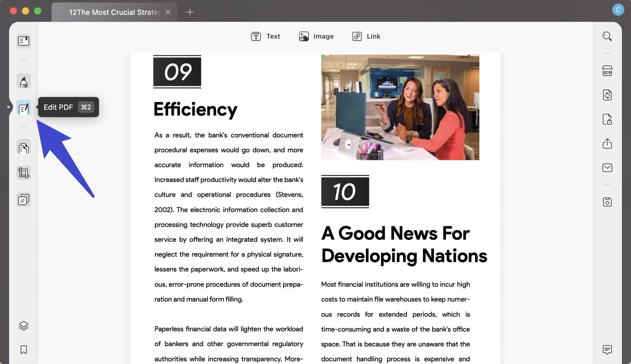
Task: Toggle the save to cloud icon
Action: pos(607,202)
